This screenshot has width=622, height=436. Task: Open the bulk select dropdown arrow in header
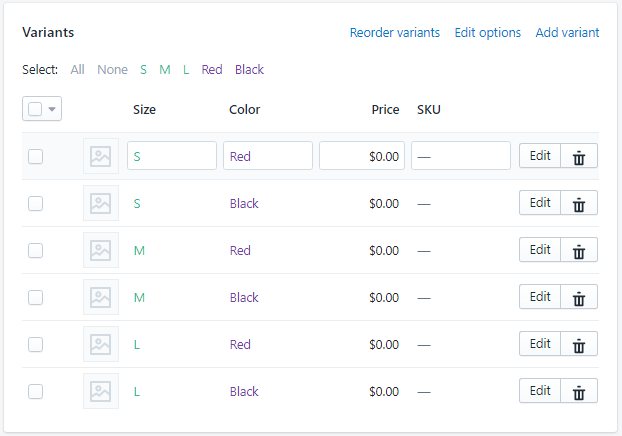coord(52,109)
